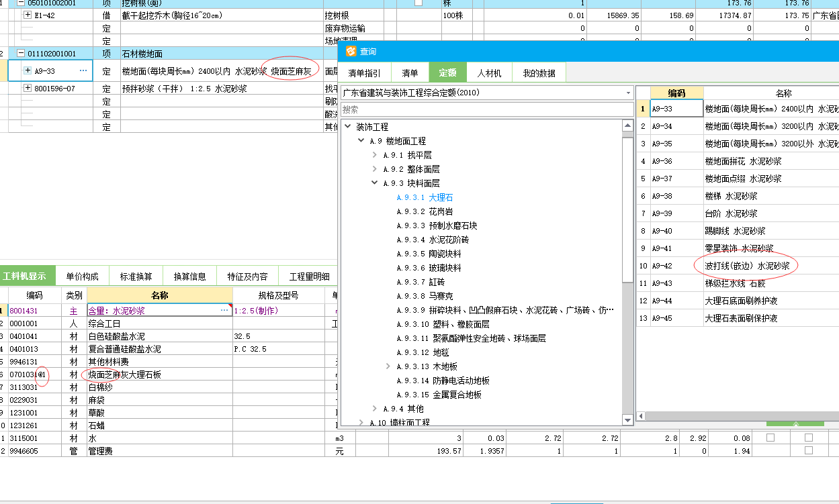Open the 特征及内容 tab
Screen dimensions: 839x504
247,276
